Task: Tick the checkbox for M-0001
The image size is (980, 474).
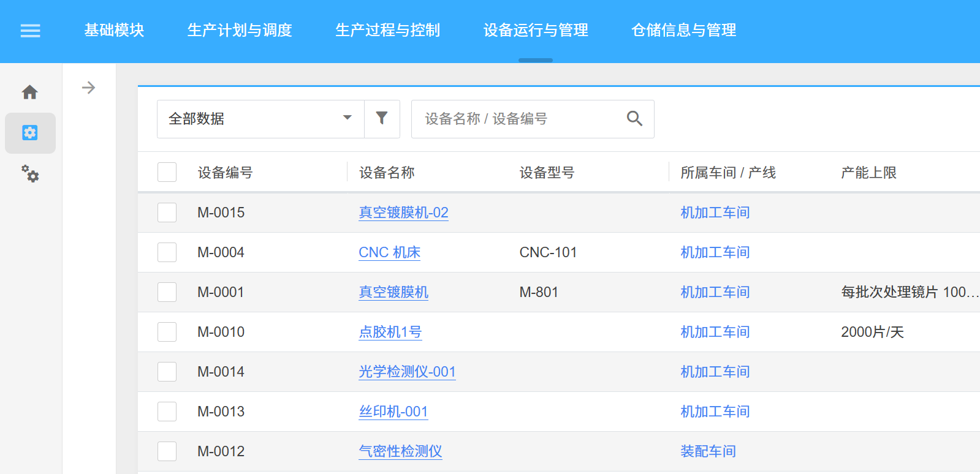Action: 167,292
